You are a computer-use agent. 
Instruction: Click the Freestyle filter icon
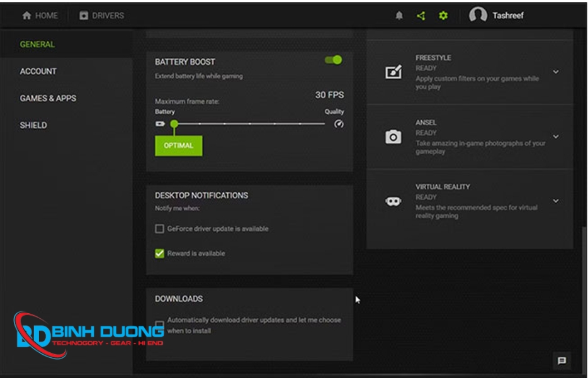tap(393, 72)
